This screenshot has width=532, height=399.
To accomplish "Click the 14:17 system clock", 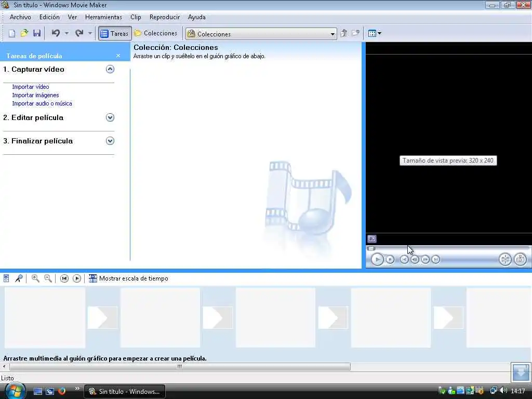I will coord(518,391).
